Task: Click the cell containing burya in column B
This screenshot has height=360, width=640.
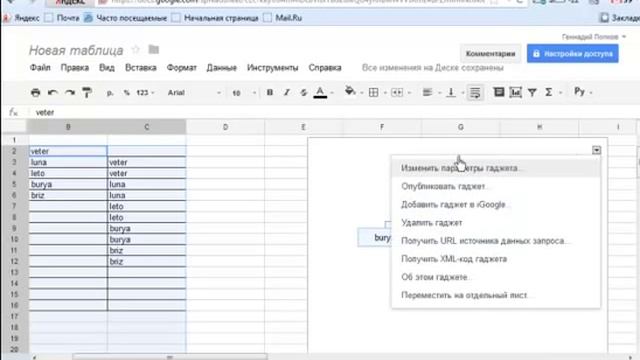Action: 68,184
